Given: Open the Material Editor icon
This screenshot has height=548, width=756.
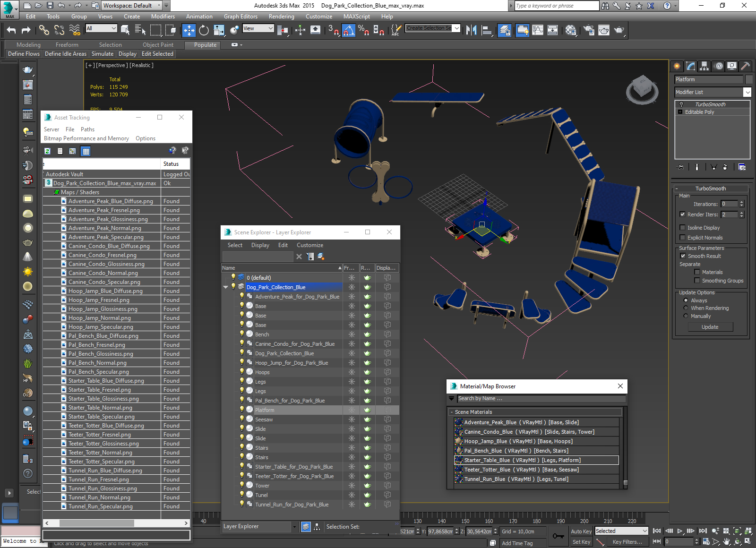Looking at the screenshot, I should 571,30.
